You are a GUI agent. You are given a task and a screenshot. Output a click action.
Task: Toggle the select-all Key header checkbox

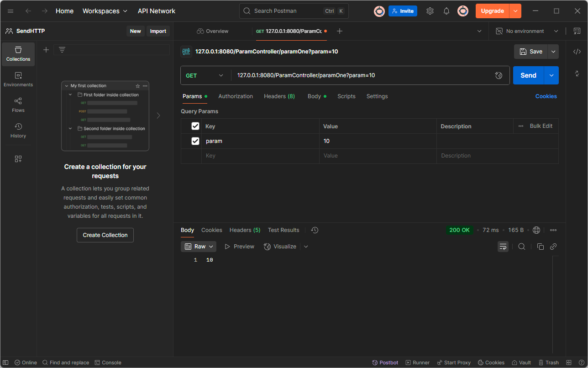coord(195,126)
